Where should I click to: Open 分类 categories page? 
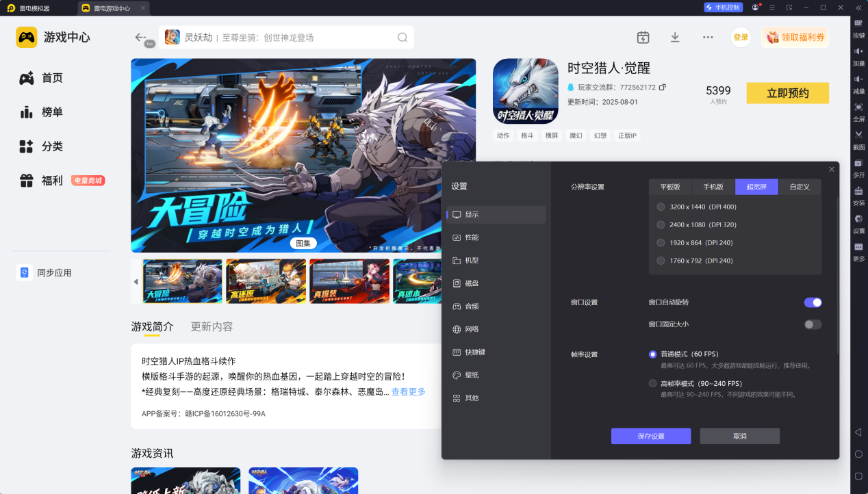point(41,146)
